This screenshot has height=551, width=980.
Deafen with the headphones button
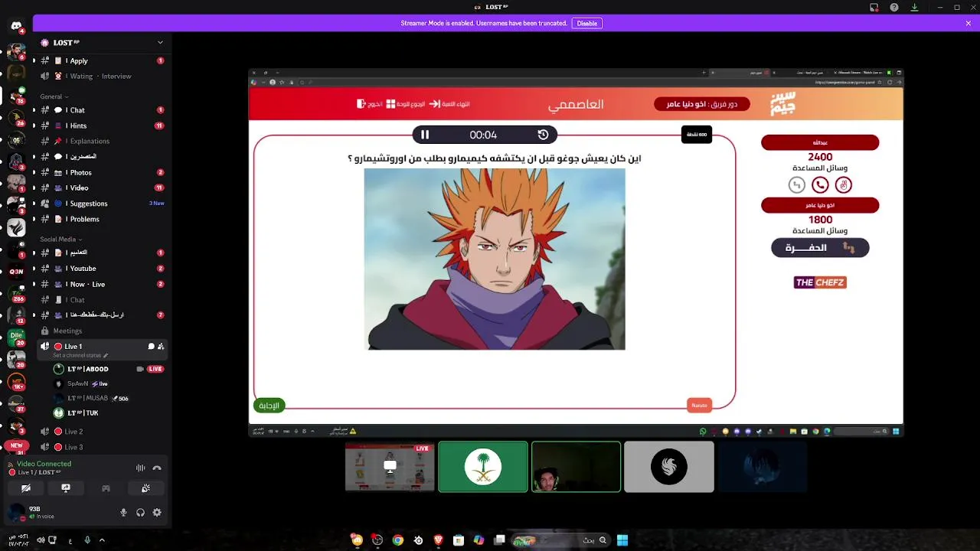pos(140,513)
